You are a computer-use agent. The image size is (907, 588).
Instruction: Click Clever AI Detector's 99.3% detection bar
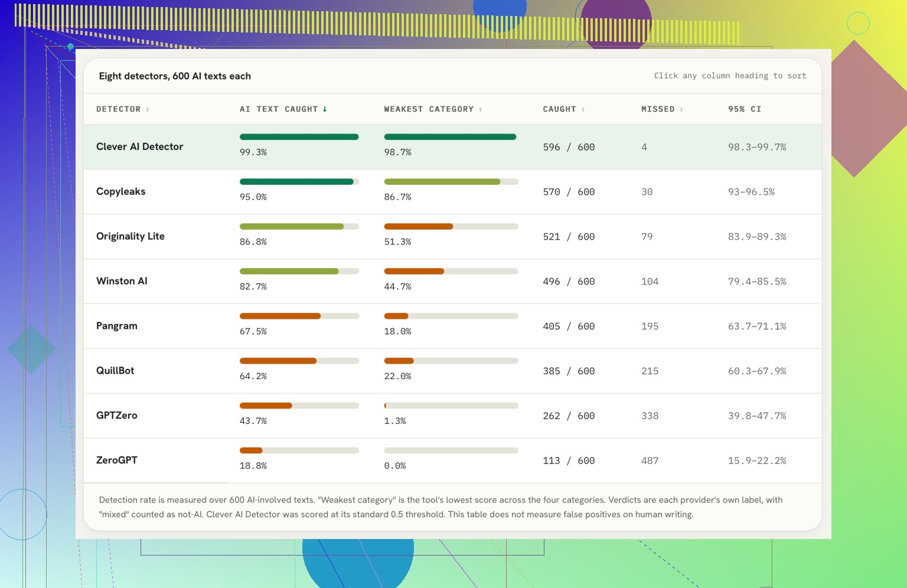299,137
